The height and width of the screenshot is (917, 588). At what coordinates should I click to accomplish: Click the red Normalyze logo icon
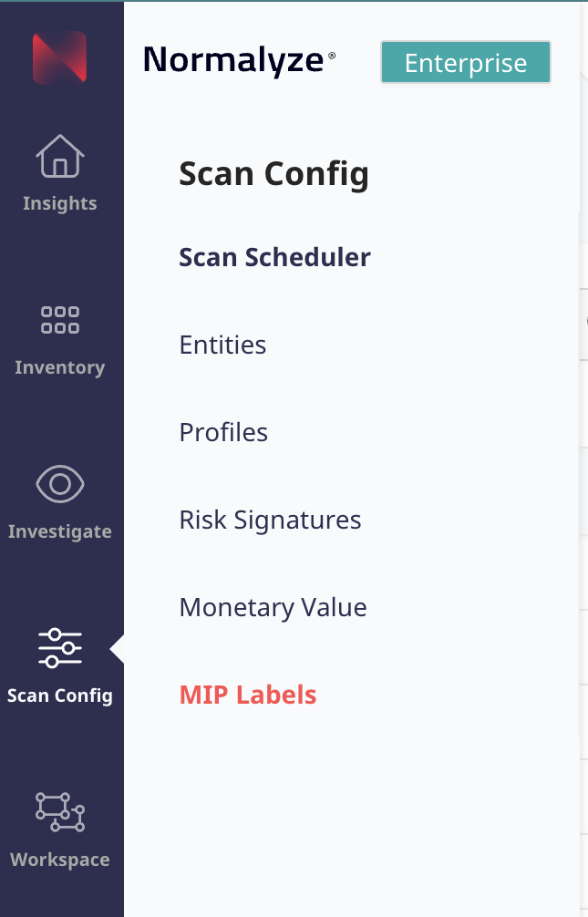pyautogui.click(x=59, y=57)
